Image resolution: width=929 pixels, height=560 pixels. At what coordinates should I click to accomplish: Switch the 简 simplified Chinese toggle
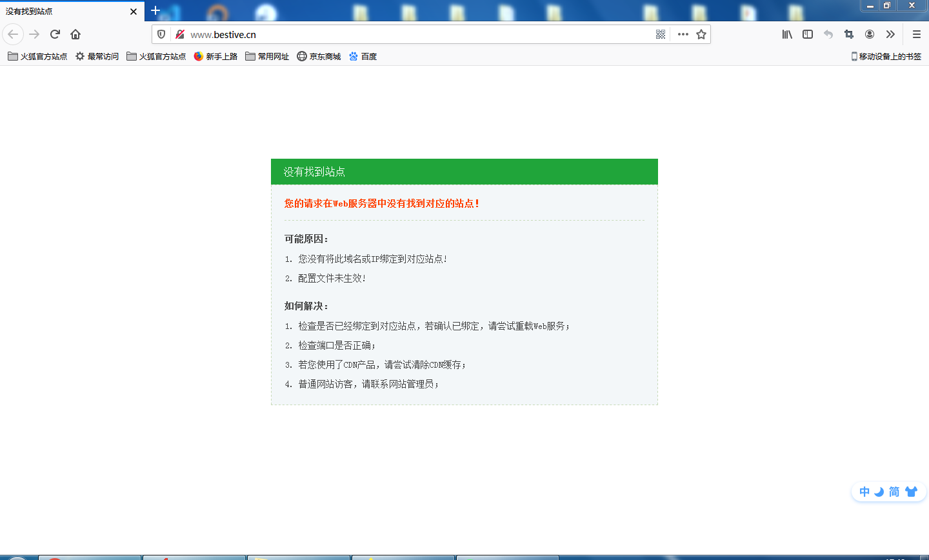[x=894, y=492]
